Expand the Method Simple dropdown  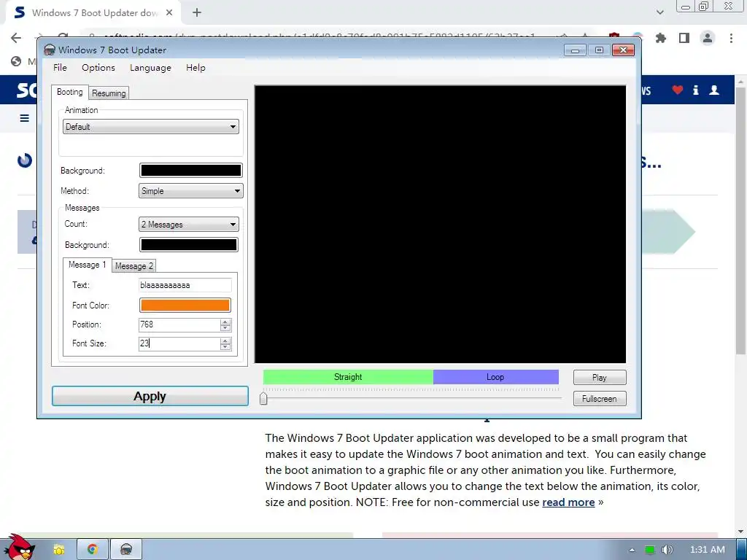pyautogui.click(x=190, y=191)
